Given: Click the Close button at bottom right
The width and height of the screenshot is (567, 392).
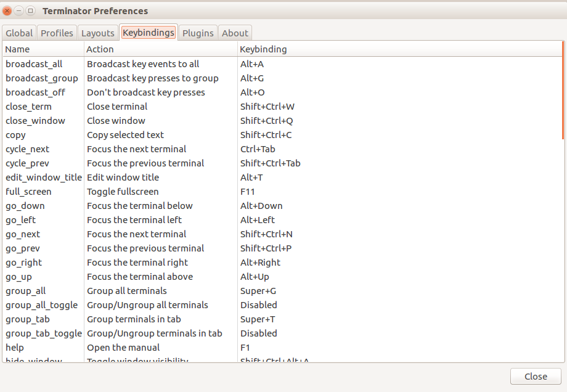Looking at the screenshot, I should pos(536,377).
